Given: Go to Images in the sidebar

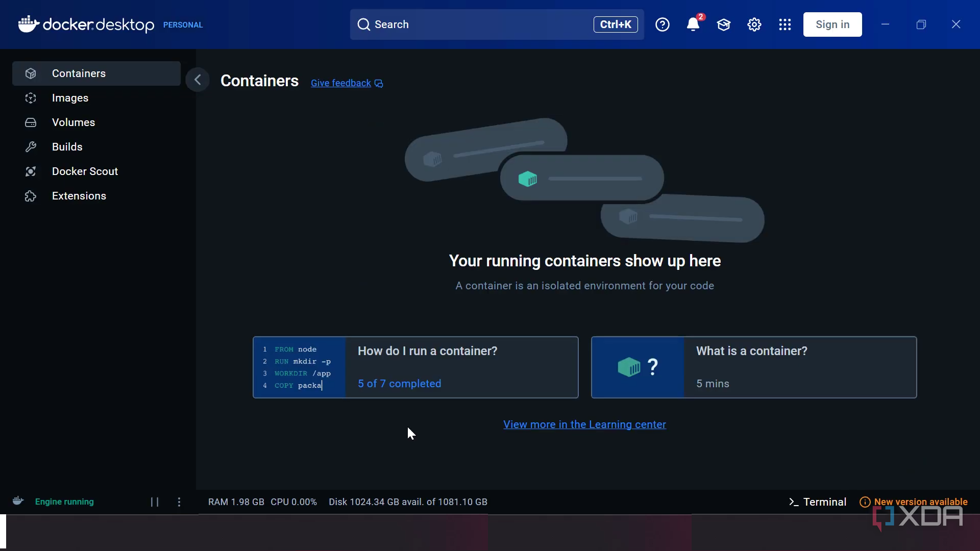Looking at the screenshot, I should pyautogui.click(x=96, y=98).
